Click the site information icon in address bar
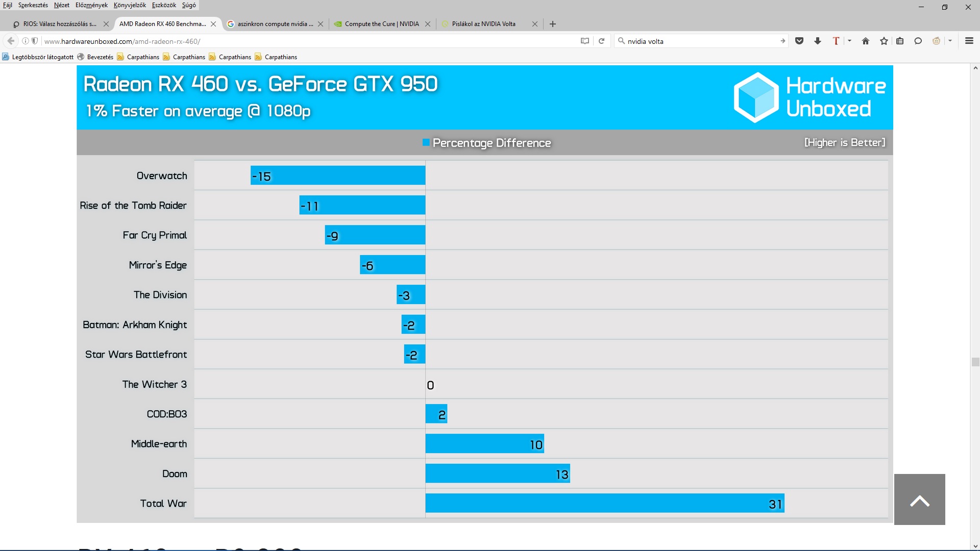The image size is (980, 551). pyautogui.click(x=25, y=41)
